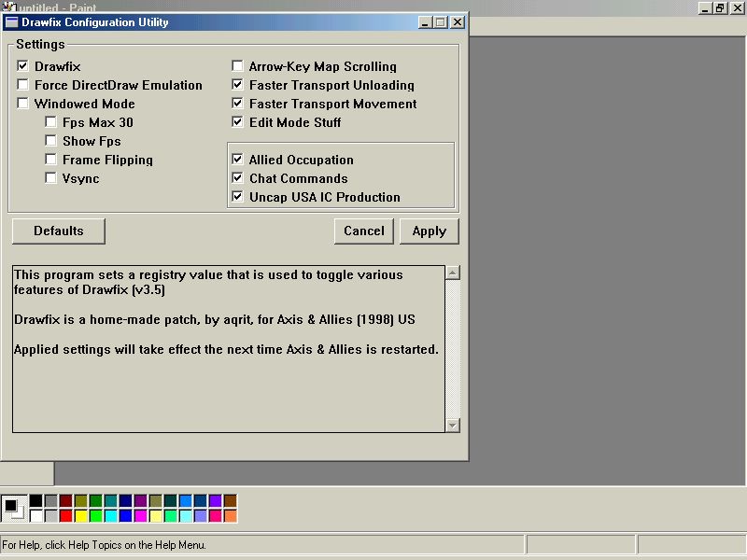Turn on Windowed Mode
The height and width of the screenshot is (560, 747).
point(22,104)
